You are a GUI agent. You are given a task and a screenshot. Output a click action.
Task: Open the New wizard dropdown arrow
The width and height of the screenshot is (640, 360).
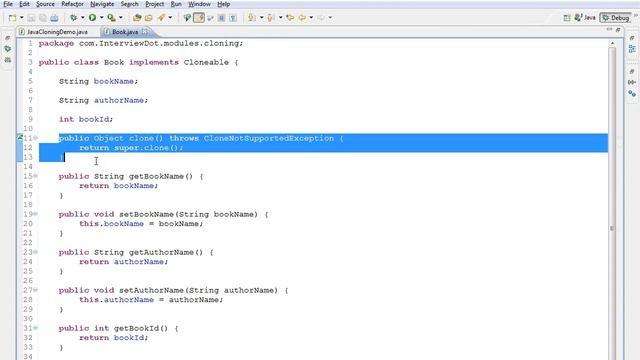point(22,18)
